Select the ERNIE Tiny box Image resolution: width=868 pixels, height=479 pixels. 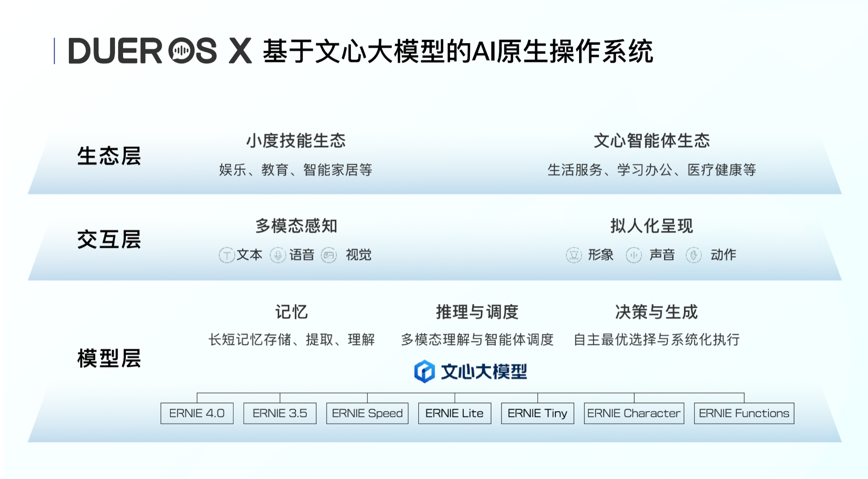pos(537,413)
